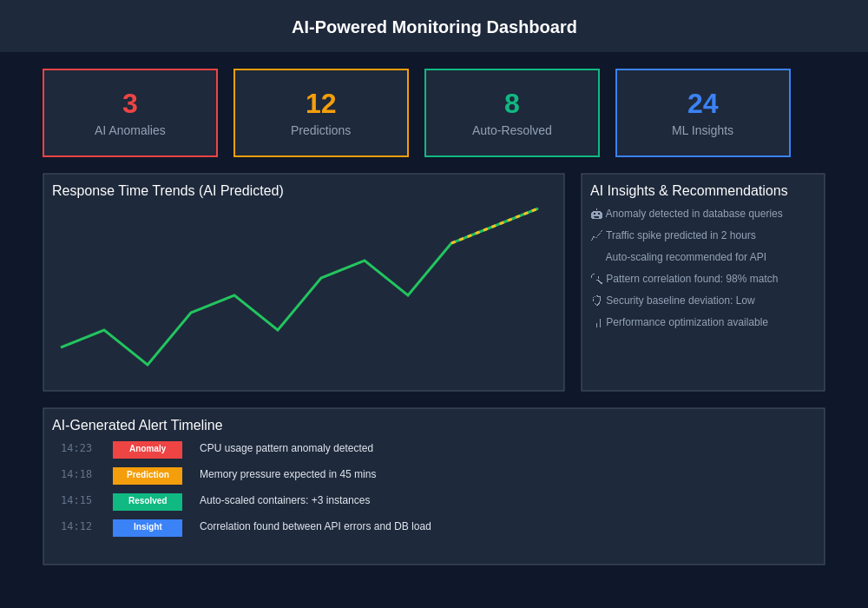The width and height of the screenshot is (868, 608).
Task: Select the Auto-Resolved summary card
Action: point(512,113)
